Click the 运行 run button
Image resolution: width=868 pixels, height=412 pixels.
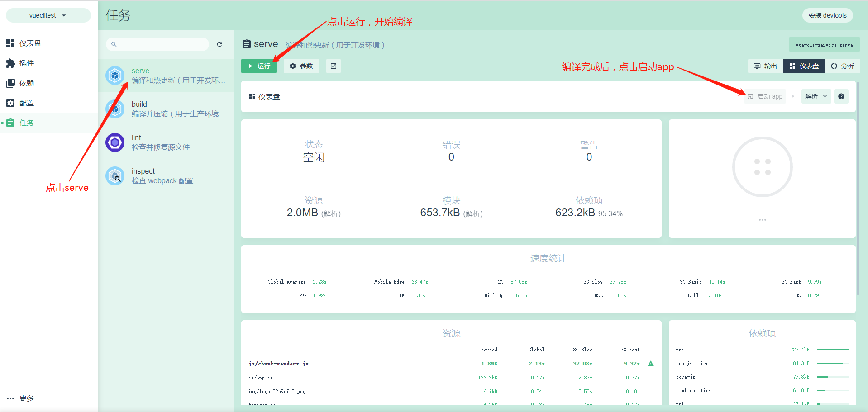tap(259, 66)
